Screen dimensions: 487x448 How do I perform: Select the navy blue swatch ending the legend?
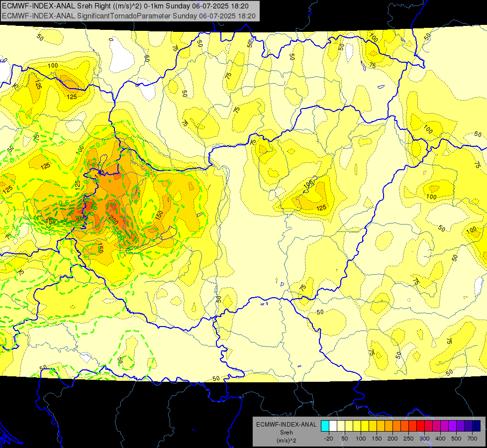(x=477, y=426)
